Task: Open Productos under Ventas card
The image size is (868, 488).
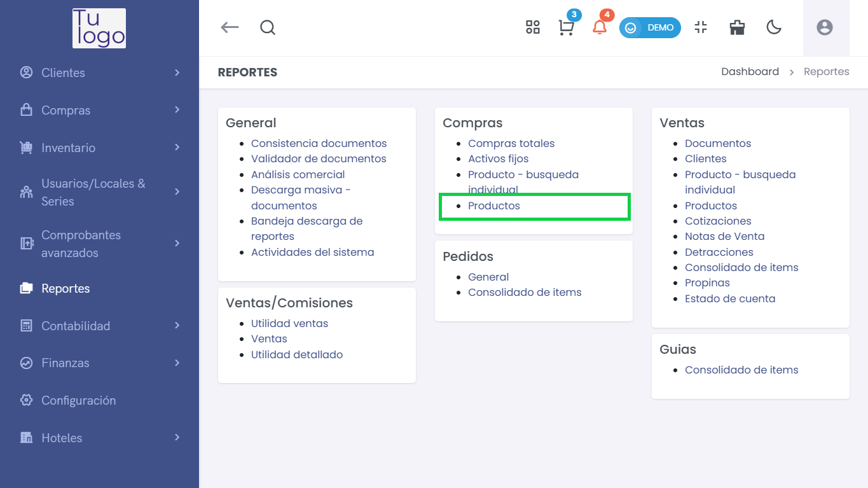Action: point(711,206)
